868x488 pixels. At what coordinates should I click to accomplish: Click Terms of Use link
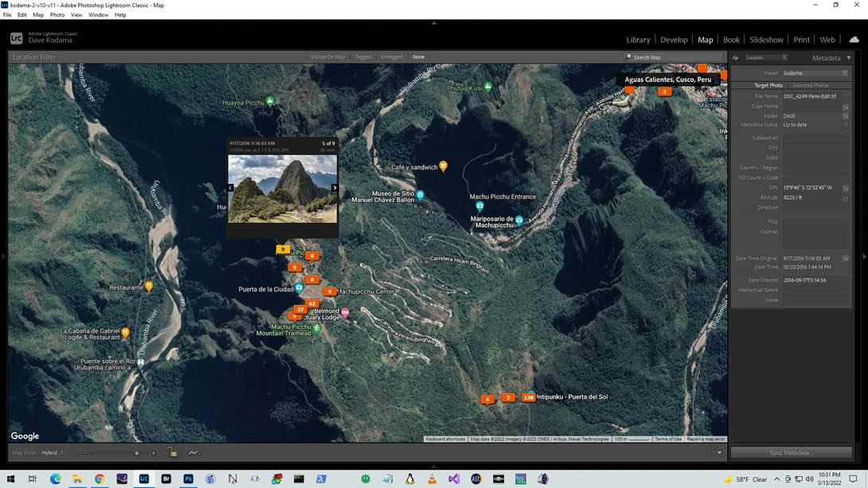click(x=668, y=439)
